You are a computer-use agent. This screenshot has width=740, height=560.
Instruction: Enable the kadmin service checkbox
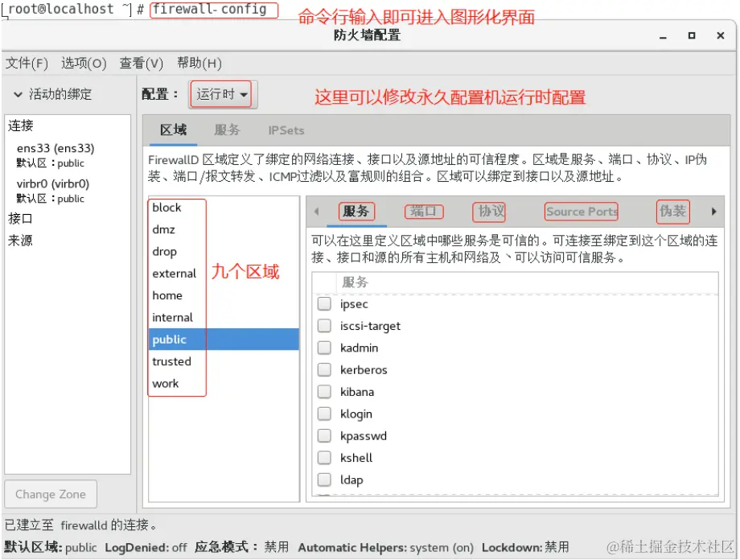pyautogui.click(x=324, y=348)
